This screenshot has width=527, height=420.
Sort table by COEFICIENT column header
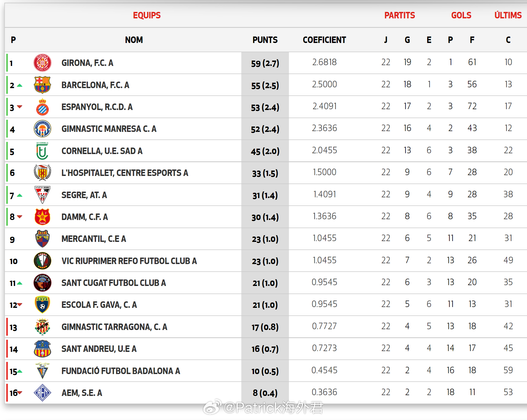(324, 40)
